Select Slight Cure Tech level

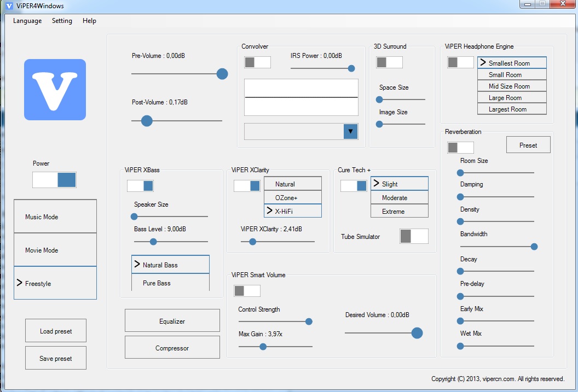click(400, 184)
